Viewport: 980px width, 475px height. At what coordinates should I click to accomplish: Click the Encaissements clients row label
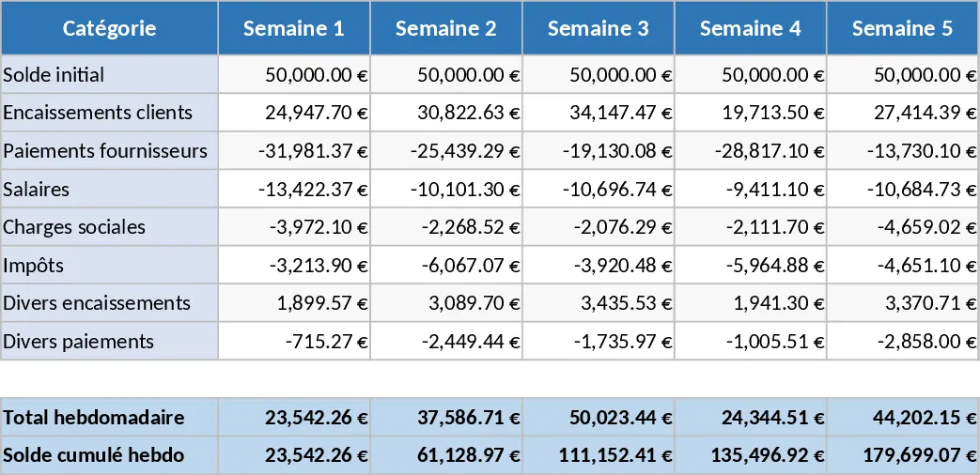[x=109, y=113]
